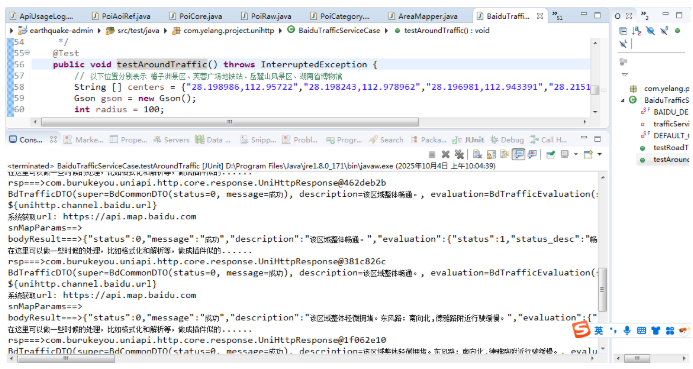The image size is (693, 369).
Task: Click the Pin Console icon
Action: click(551, 154)
